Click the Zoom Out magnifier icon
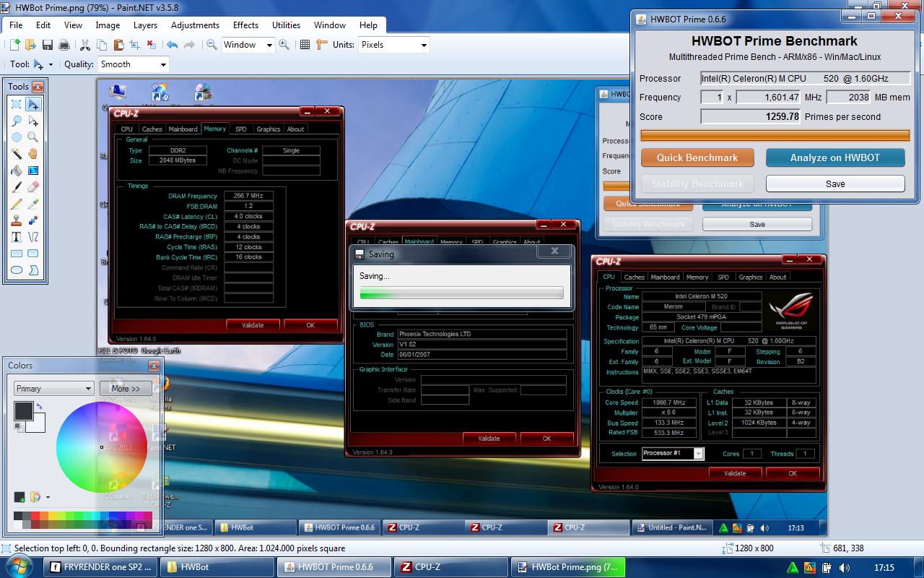Screen dimensions: 924x578 [212, 45]
